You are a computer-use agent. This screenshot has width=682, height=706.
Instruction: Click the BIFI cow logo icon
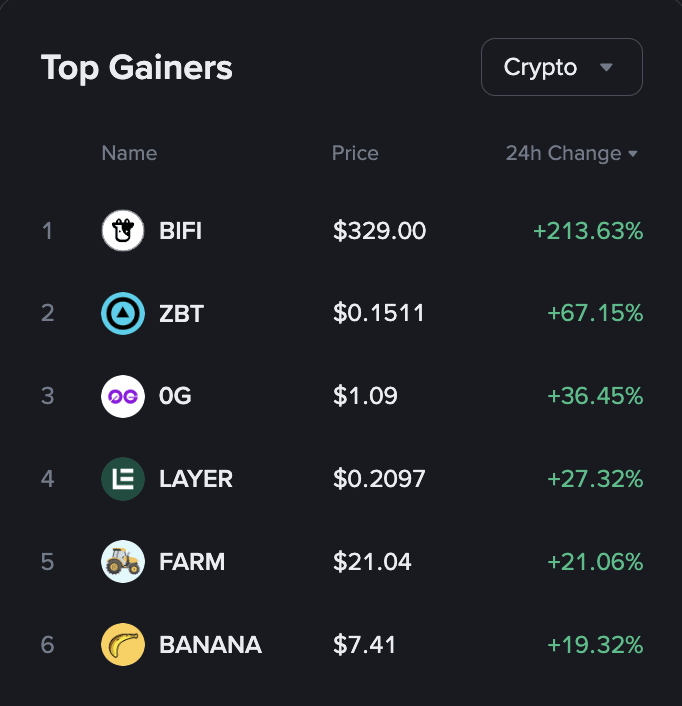[x=123, y=231]
